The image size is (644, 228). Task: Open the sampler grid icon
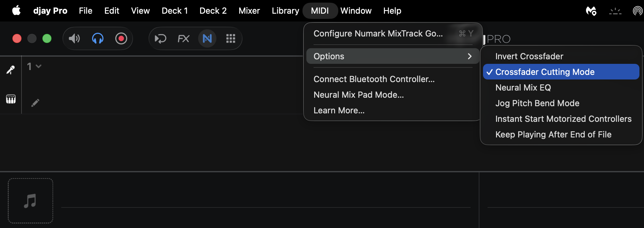(231, 39)
